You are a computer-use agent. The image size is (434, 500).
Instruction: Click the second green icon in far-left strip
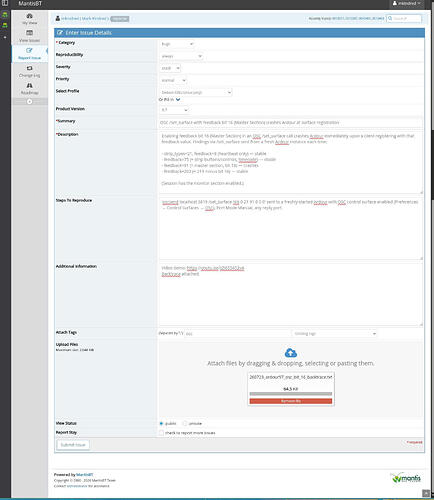(x=5, y=25)
